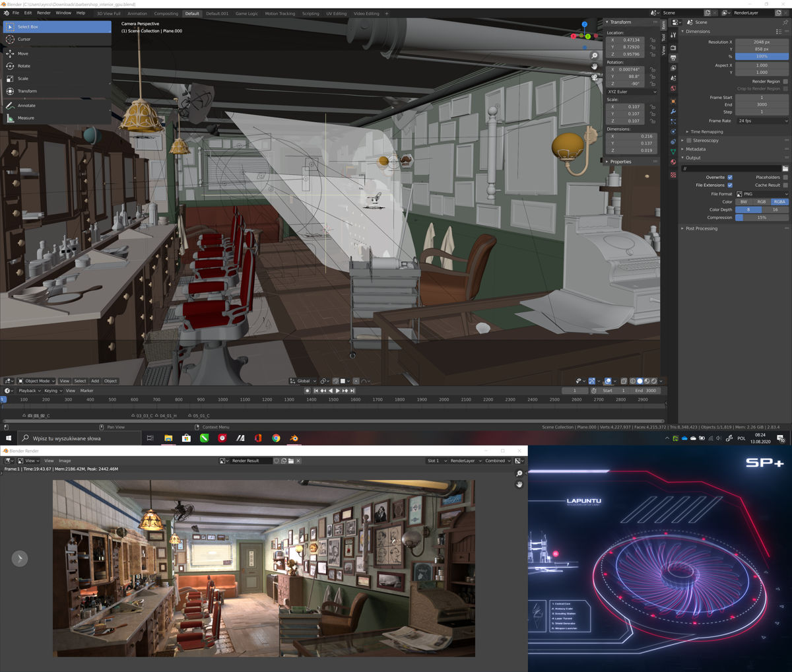Screen dimensions: 792x672
Task: Click the output folder browse icon
Action: 785,168
